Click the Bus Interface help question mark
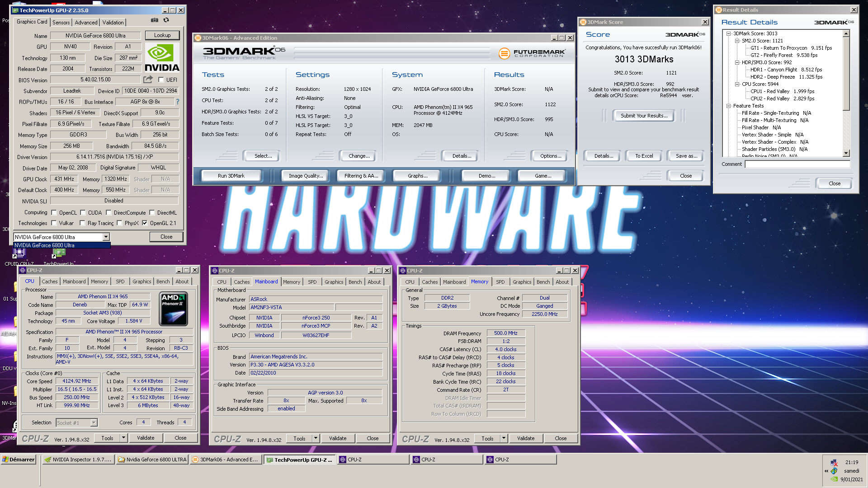This screenshot has height=488, width=868. [x=178, y=102]
